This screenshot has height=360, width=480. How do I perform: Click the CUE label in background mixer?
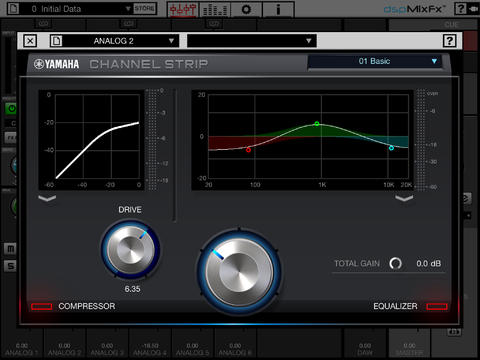(x=451, y=25)
